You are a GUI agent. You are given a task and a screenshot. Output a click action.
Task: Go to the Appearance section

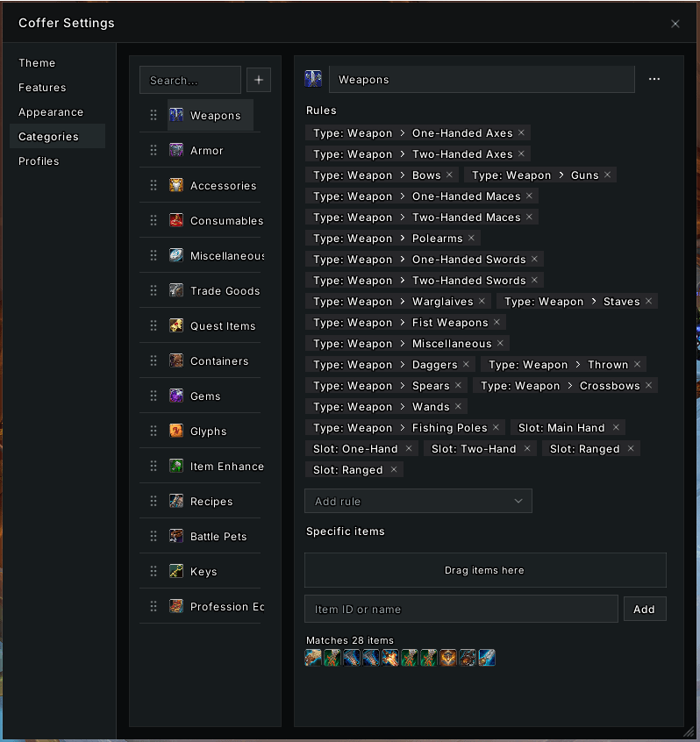click(51, 112)
